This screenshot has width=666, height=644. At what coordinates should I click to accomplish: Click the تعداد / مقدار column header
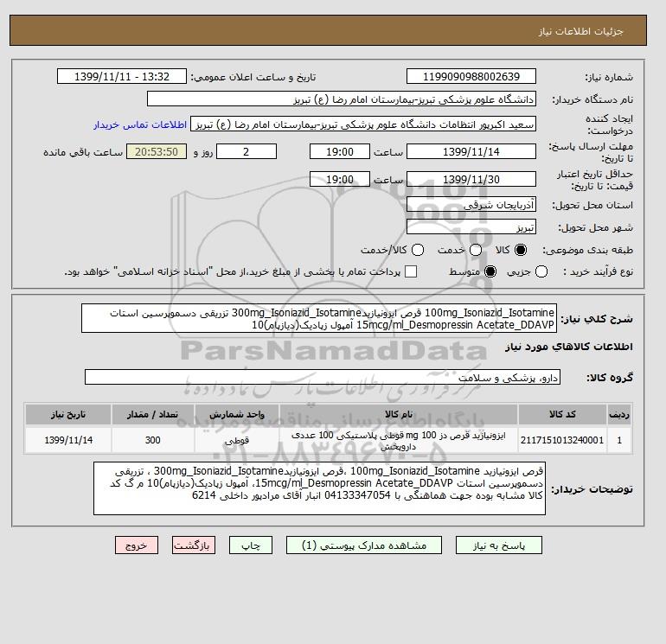[153, 414]
